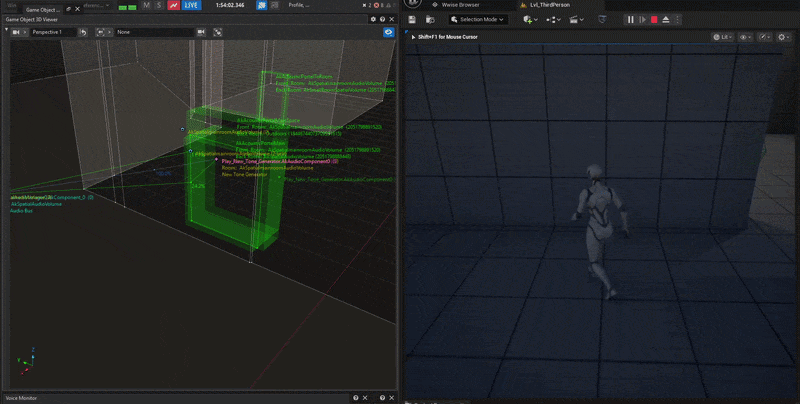The width and height of the screenshot is (800, 404).
Task: Toggle the M mute button in Wwise toolbar
Action: pos(146,5)
